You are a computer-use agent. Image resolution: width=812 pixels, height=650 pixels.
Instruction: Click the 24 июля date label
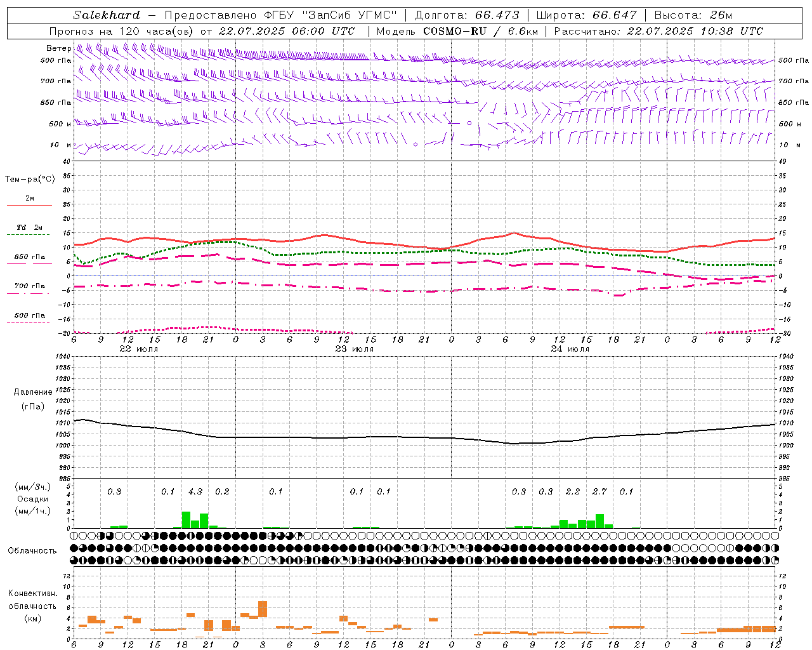pos(570,348)
